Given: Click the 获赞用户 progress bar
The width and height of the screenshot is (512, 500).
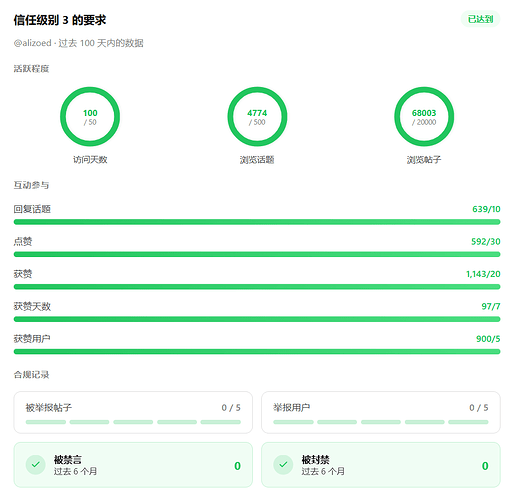Looking at the screenshot, I should pyautogui.click(x=257, y=352).
